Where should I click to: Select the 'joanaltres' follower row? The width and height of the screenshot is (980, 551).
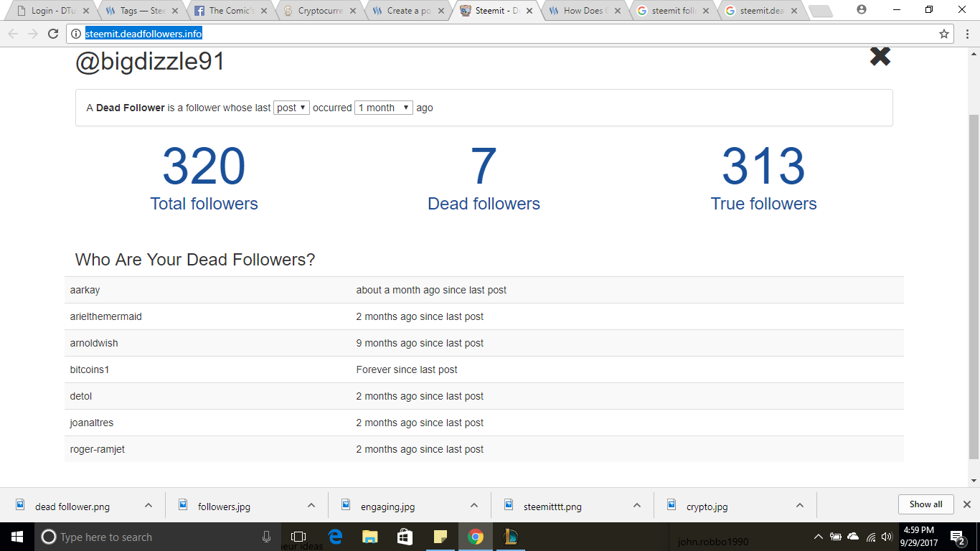[x=484, y=423]
